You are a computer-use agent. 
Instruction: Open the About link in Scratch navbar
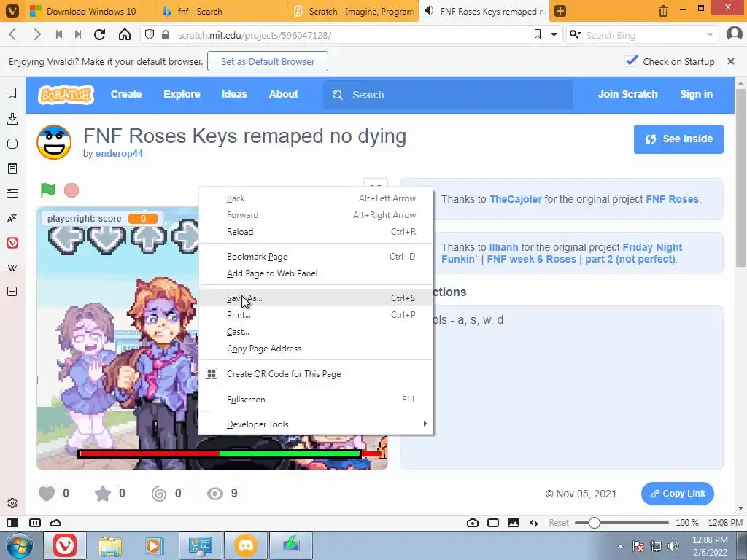(x=284, y=94)
